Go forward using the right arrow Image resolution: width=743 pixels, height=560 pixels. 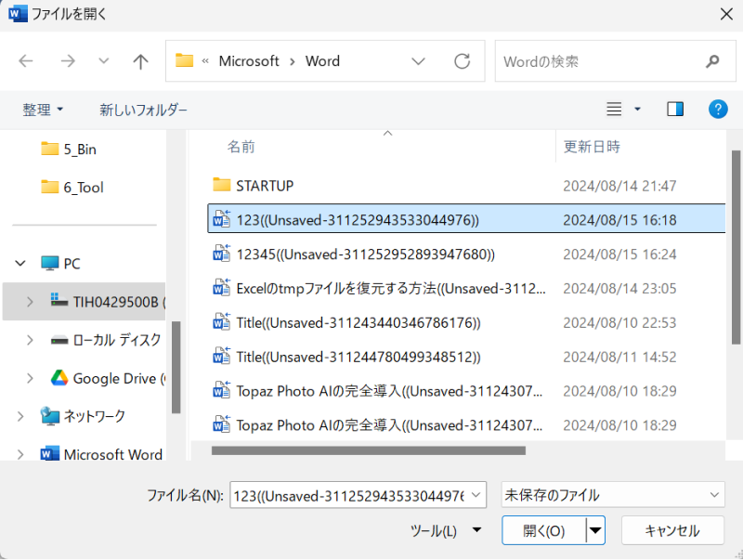coord(68,61)
